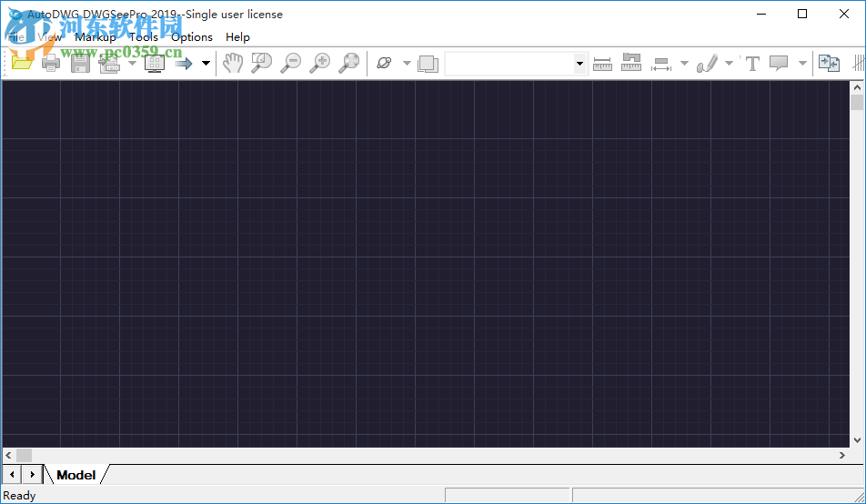The image size is (866, 504).
Task: Switch to the Model tab
Action: tap(76, 475)
